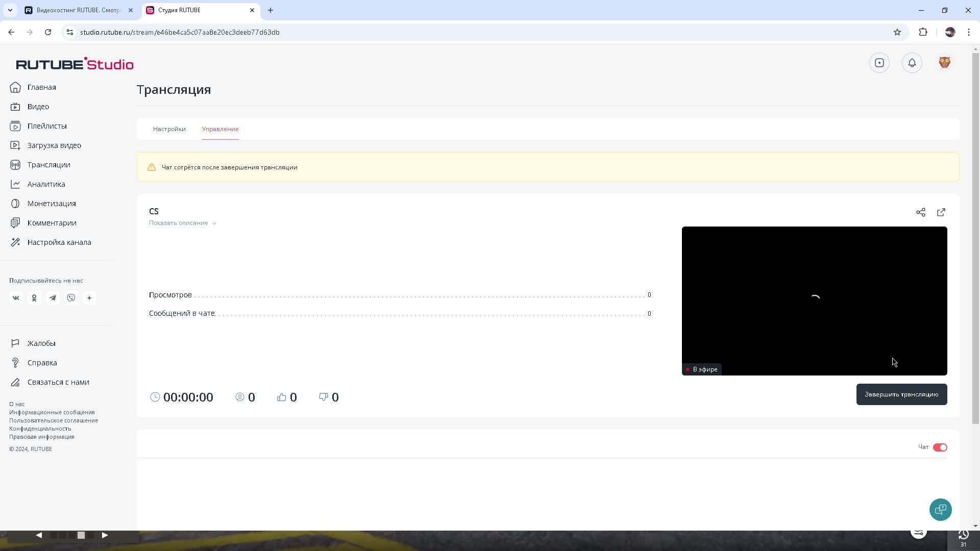Open the Telegram social link icon
The width and height of the screenshot is (980, 551).
[53, 298]
